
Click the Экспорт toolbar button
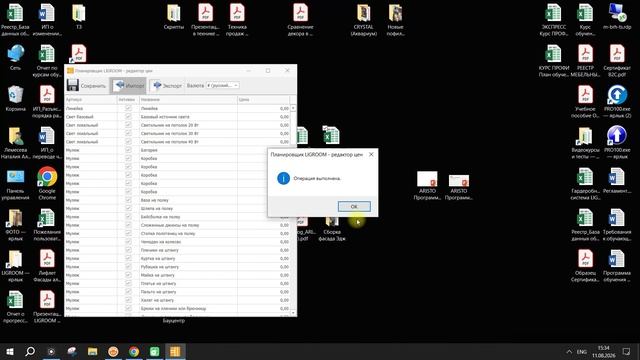coord(167,86)
